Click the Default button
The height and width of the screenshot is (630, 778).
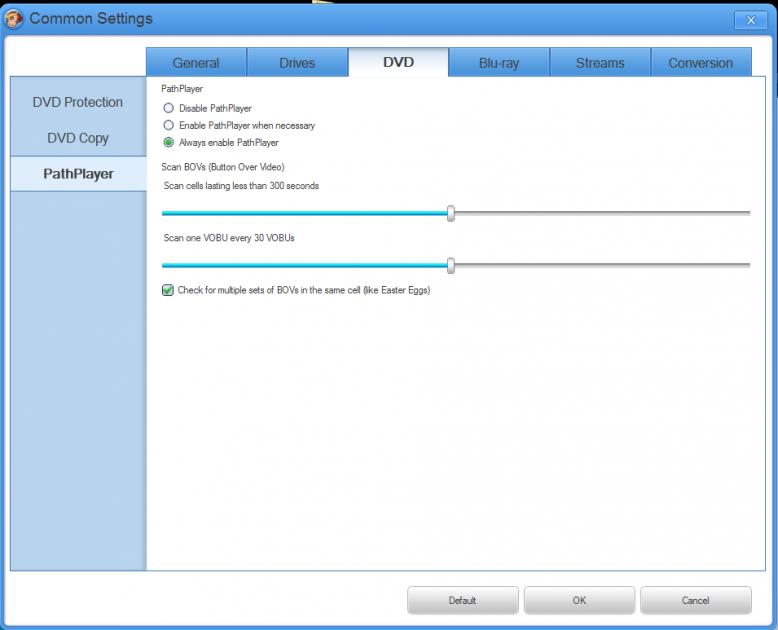(462, 600)
